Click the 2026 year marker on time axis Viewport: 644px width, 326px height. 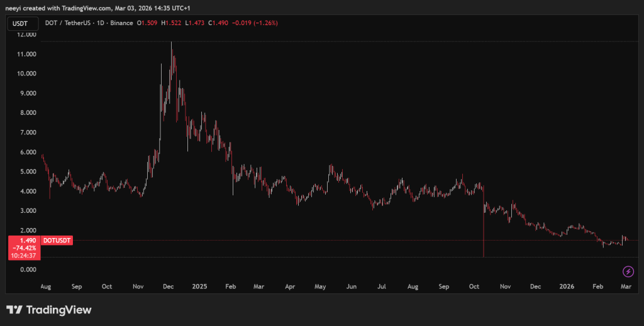pyautogui.click(x=567, y=286)
